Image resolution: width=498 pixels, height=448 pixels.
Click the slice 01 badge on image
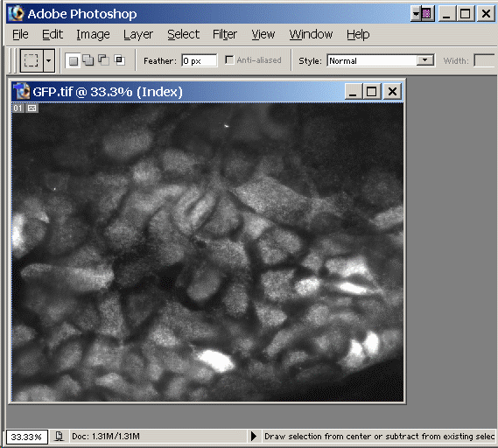pos(18,108)
